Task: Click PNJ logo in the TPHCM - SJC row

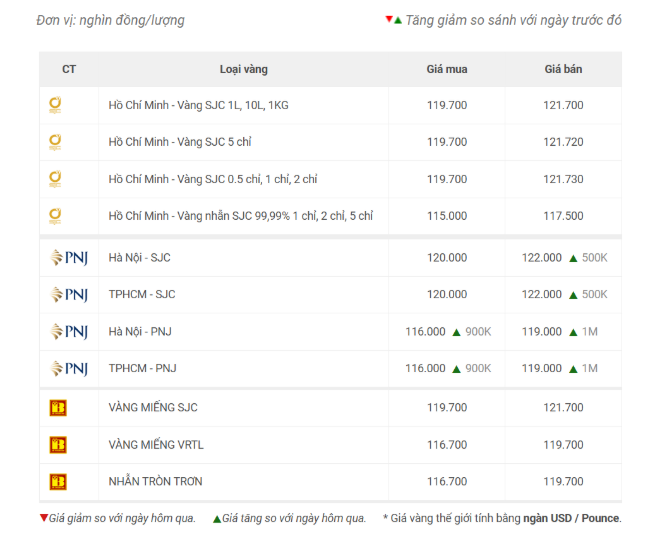Action: tap(69, 294)
